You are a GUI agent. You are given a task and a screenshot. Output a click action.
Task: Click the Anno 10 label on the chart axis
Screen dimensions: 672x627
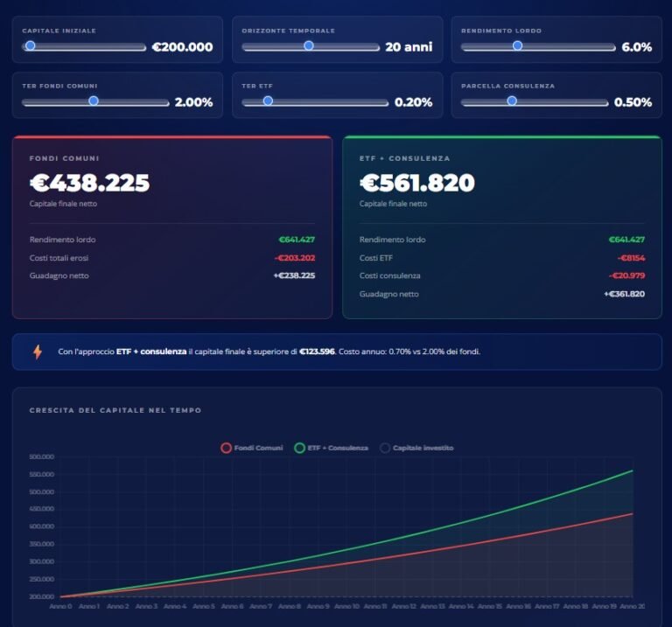pos(346,606)
